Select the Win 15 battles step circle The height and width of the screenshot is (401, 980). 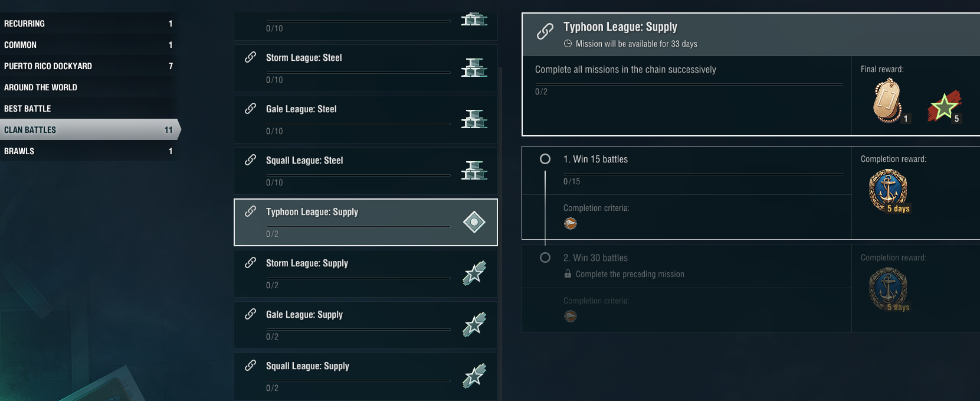pyautogui.click(x=545, y=159)
